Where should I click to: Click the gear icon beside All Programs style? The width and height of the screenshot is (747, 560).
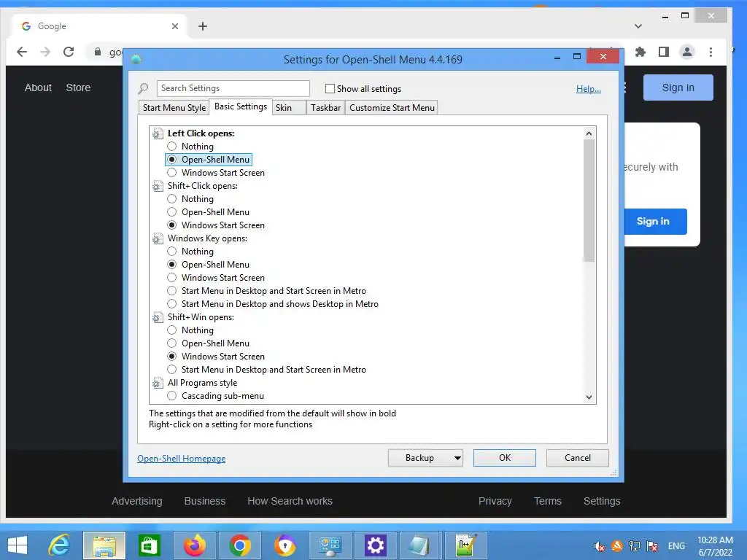(158, 383)
